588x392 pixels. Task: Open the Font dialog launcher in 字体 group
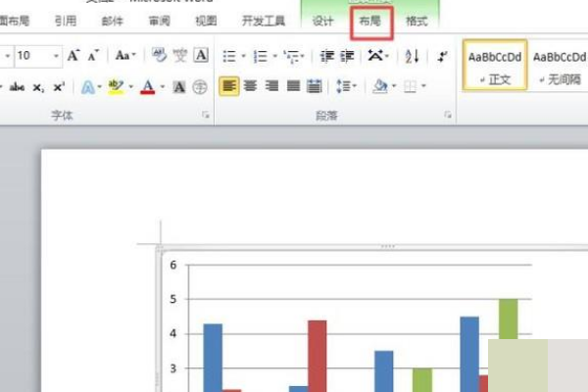[x=206, y=115]
